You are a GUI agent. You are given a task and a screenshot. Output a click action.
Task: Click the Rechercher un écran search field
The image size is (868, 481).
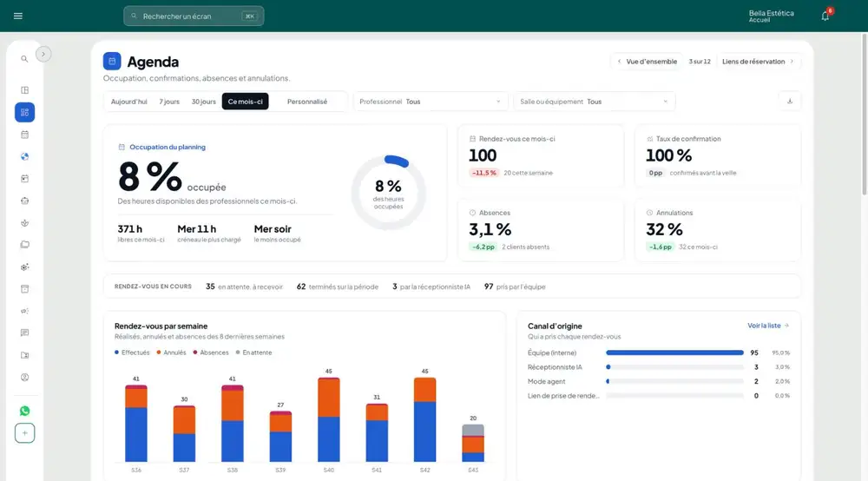pyautogui.click(x=194, y=16)
